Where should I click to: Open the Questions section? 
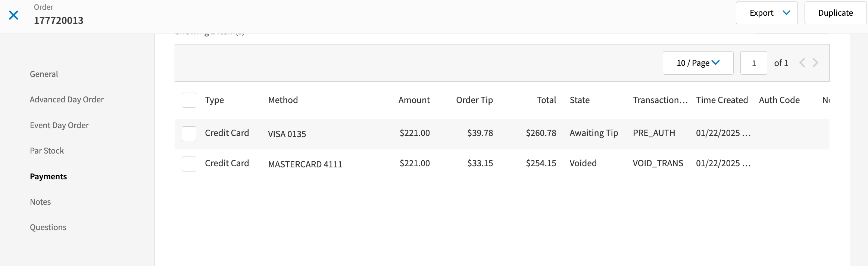point(48,227)
